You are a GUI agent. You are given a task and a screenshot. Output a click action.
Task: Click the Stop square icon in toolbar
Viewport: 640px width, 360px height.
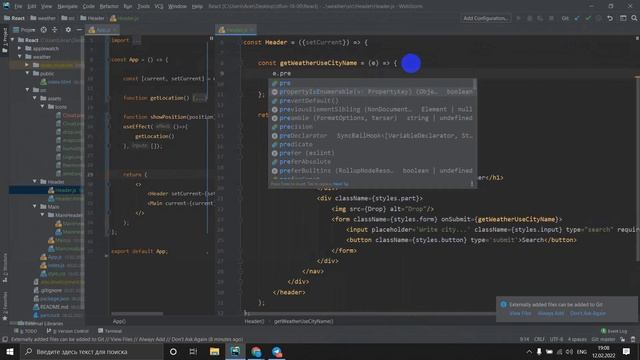tap(551, 18)
